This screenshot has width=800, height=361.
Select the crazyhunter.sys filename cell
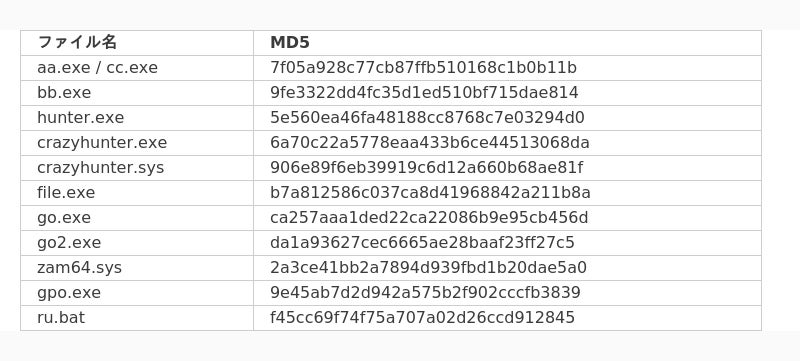[137, 168]
